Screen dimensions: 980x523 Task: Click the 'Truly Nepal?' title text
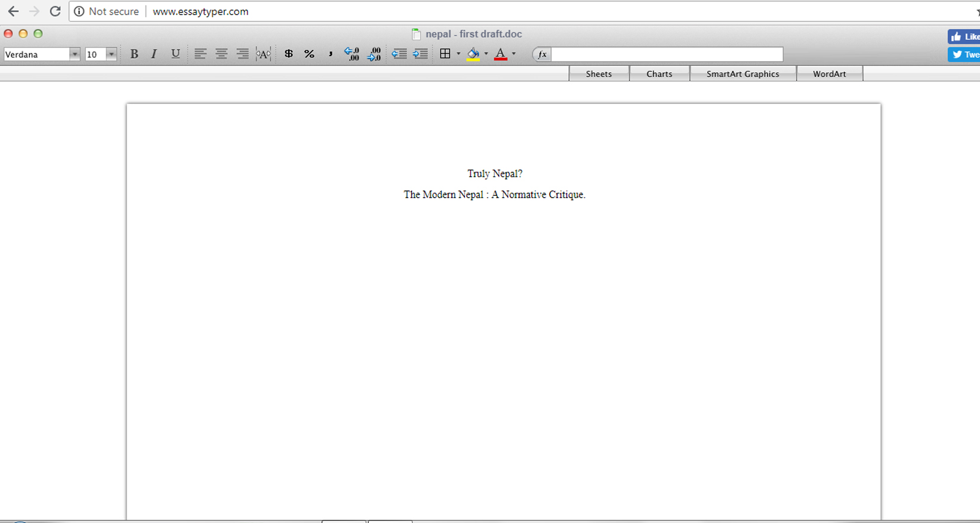tap(495, 174)
